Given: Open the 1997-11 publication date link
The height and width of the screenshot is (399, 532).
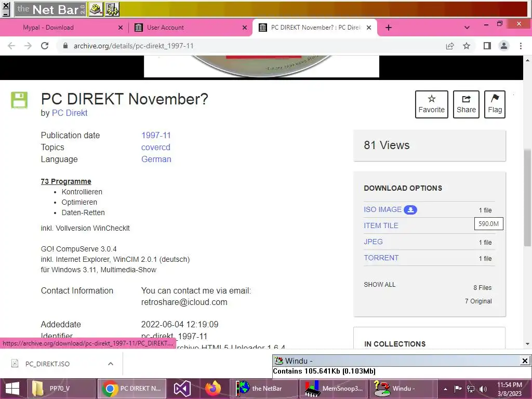Looking at the screenshot, I should [x=156, y=135].
